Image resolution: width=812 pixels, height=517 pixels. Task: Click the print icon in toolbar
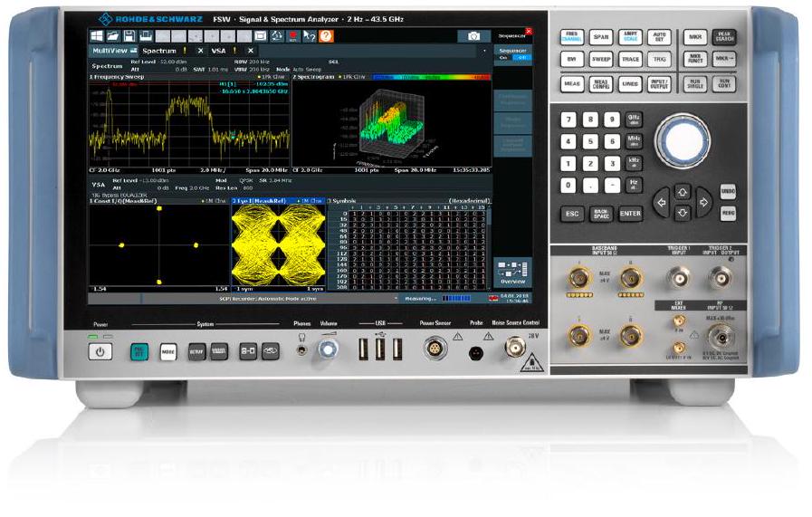pyautogui.click(x=147, y=35)
